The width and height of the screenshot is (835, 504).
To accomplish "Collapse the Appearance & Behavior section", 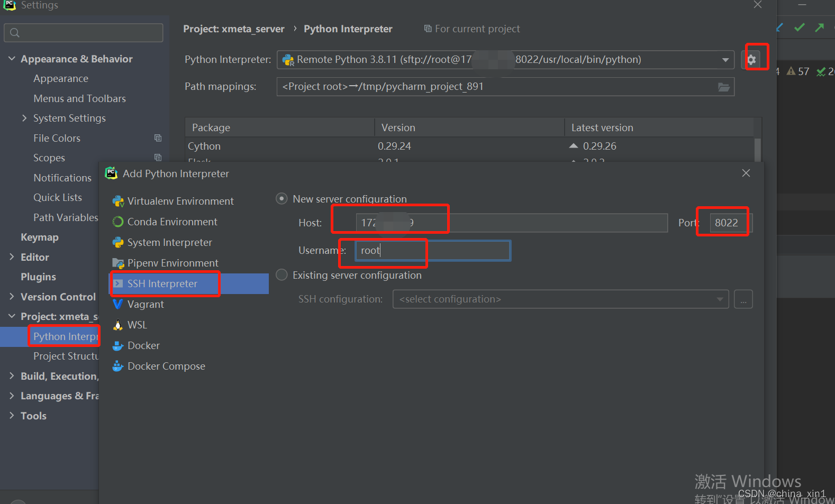I will pos(12,59).
